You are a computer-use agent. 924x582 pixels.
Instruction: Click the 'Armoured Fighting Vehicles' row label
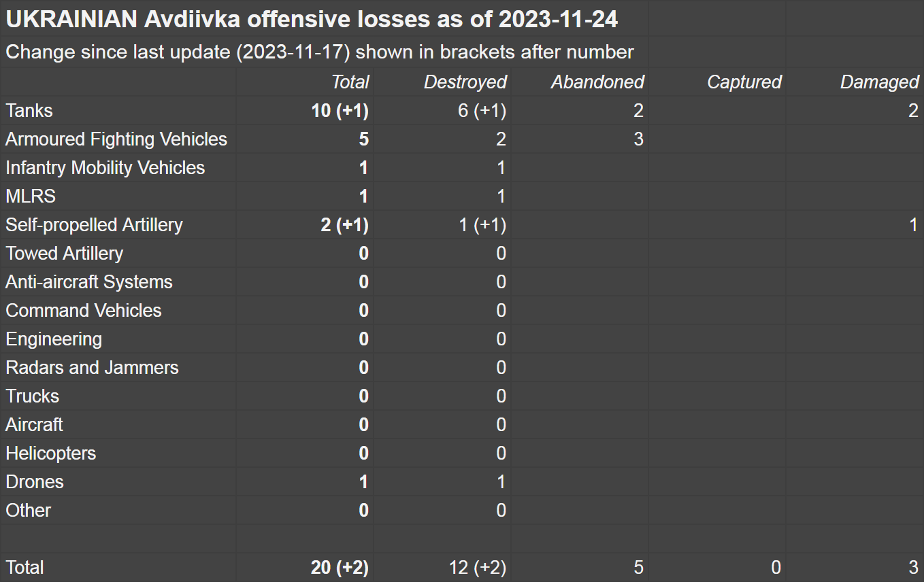pos(116,139)
